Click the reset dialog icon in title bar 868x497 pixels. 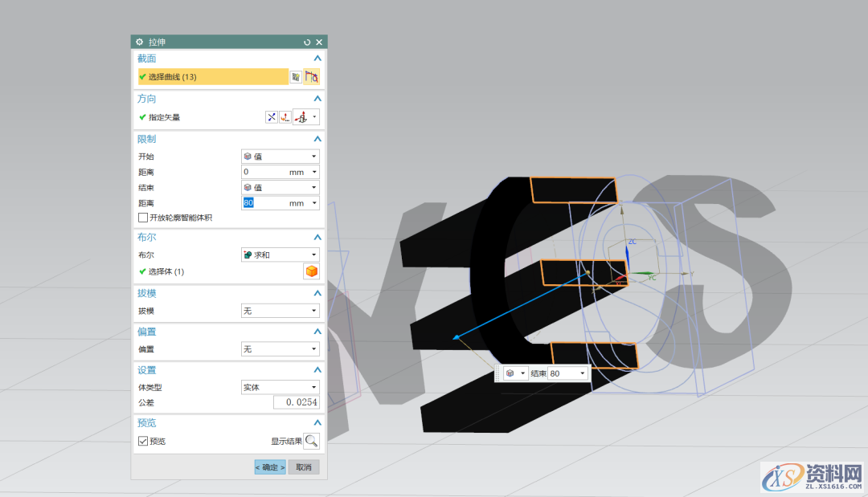click(x=307, y=42)
